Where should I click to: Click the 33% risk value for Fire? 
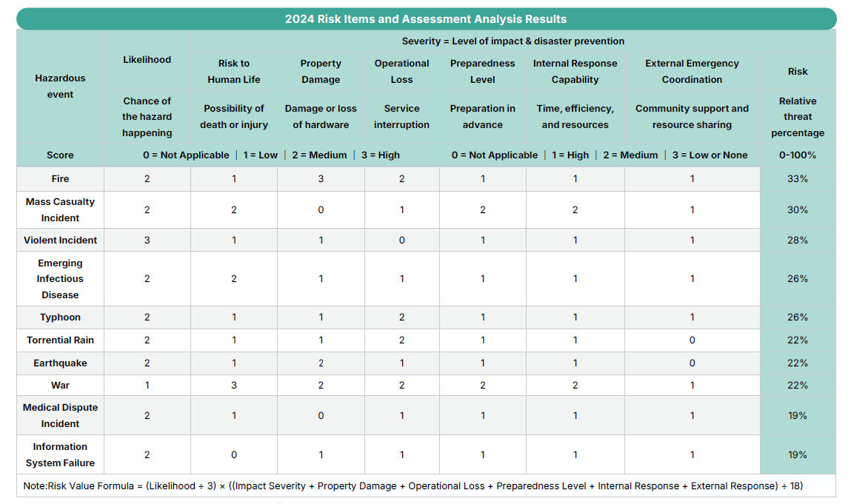tap(797, 179)
